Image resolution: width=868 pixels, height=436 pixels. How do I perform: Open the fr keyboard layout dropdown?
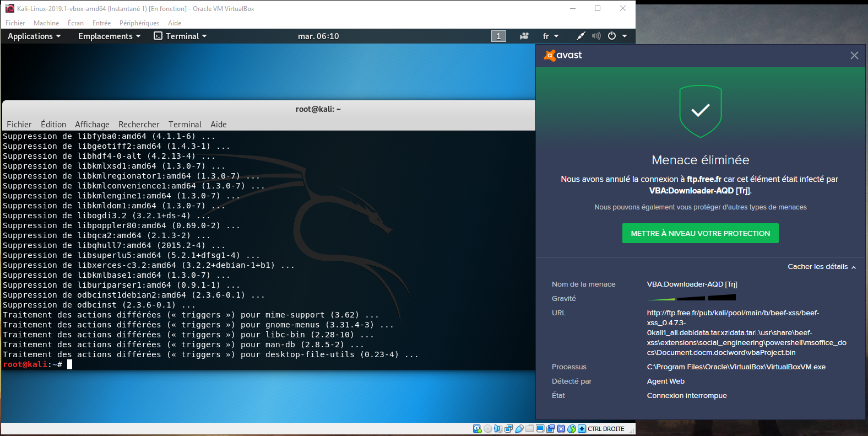coord(550,36)
